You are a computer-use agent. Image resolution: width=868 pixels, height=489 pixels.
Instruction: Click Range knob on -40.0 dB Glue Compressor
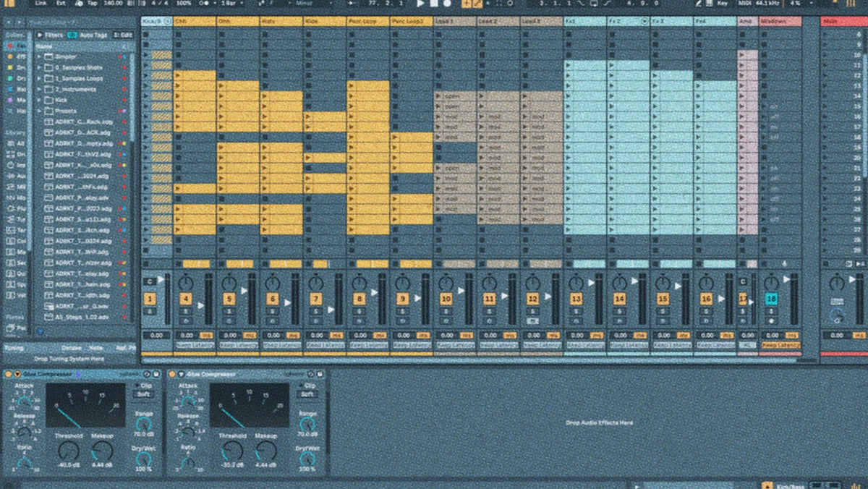pos(144,425)
